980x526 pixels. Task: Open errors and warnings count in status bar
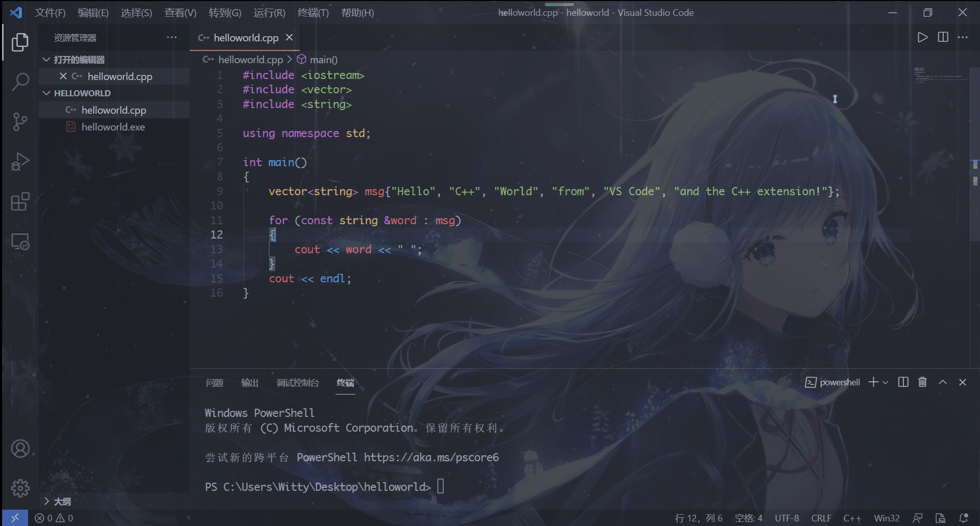[x=54, y=518]
